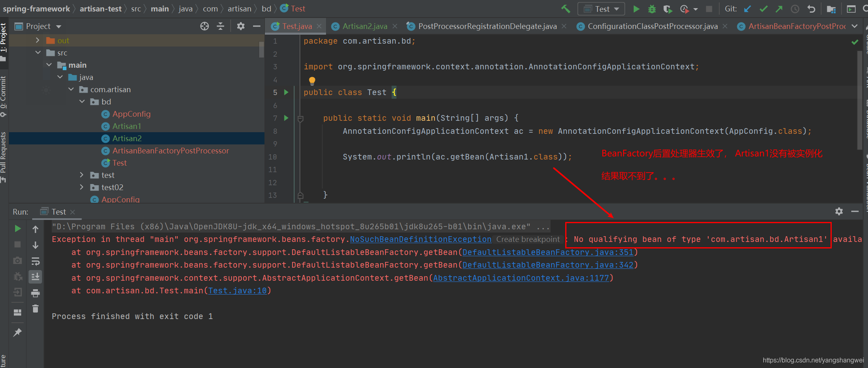
Task: Click the Git update project arrow
Action: click(x=747, y=9)
